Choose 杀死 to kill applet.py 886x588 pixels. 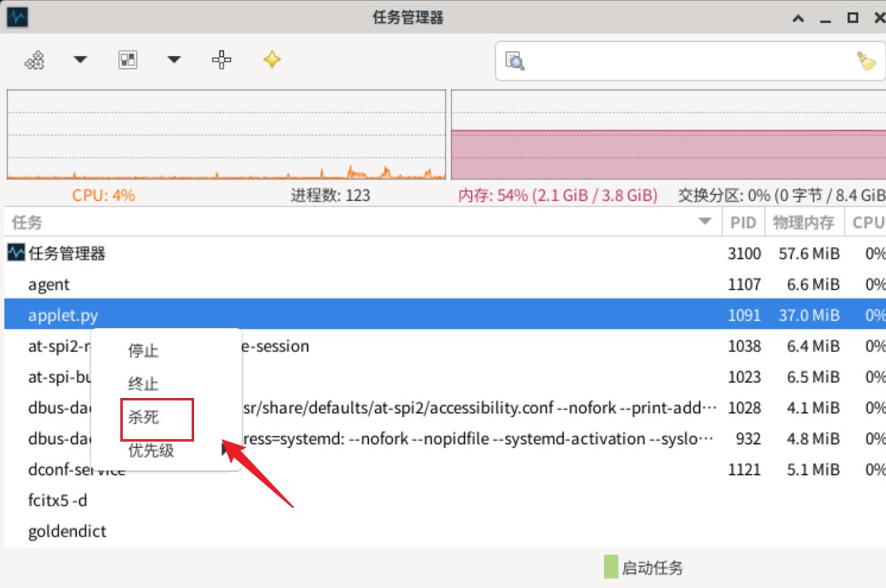tap(143, 417)
